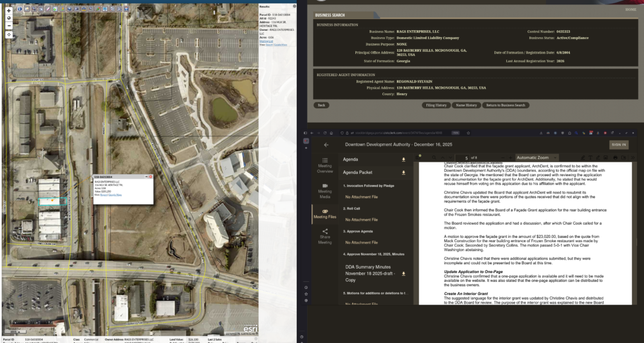Close the Results panel
Screen dimensions: 644x343
pos(295,5)
